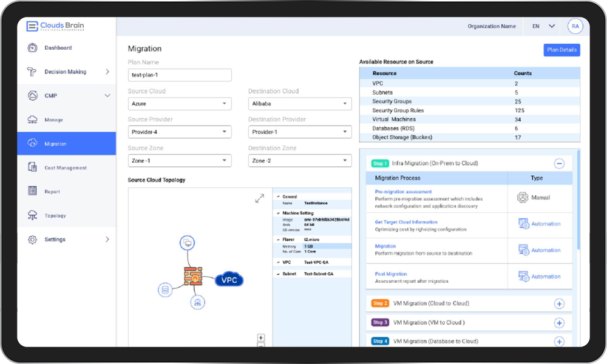
Task: Click the Cost Management document icon
Action: pyautogui.click(x=33, y=167)
